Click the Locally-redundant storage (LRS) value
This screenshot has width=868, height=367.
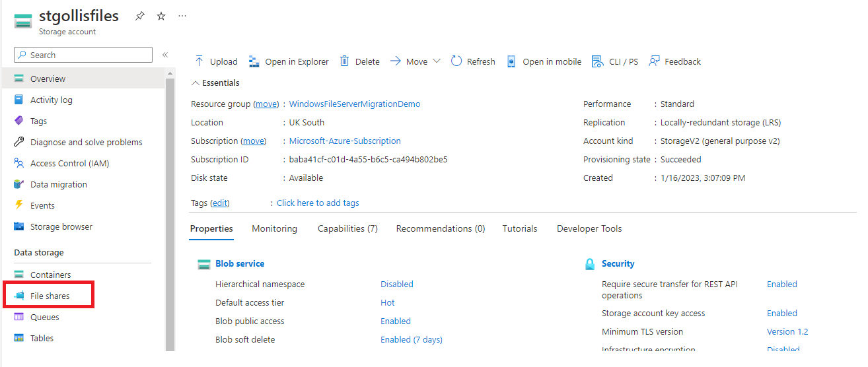(x=721, y=123)
